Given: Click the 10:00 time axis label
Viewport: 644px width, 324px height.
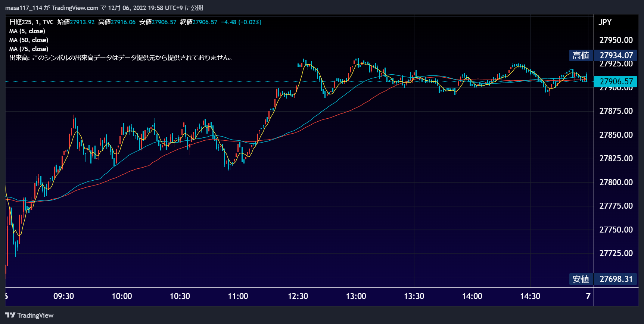Looking at the screenshot, I should click(122, 296).
